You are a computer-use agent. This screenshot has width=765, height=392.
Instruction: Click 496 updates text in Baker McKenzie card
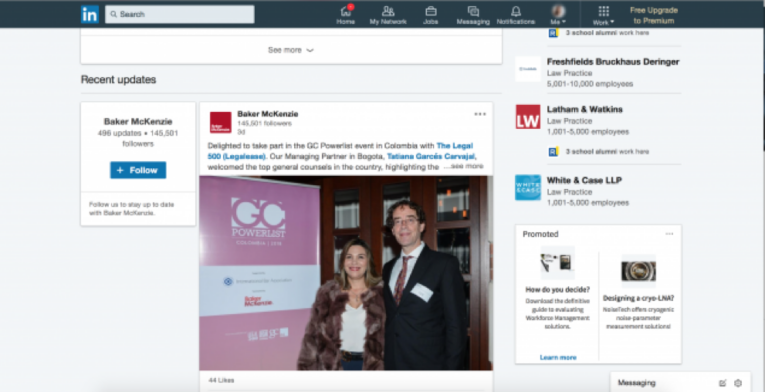[120, 133]
